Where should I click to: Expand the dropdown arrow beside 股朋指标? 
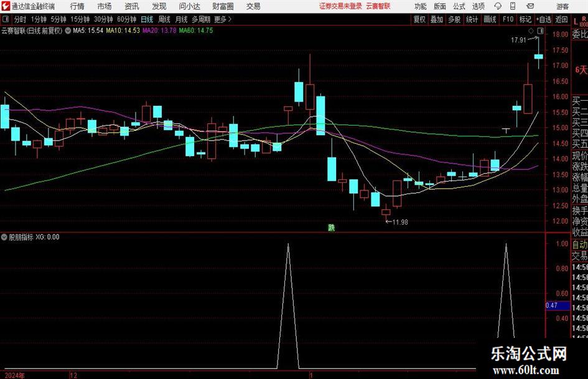pyautogui.click(x=4, y=237)
